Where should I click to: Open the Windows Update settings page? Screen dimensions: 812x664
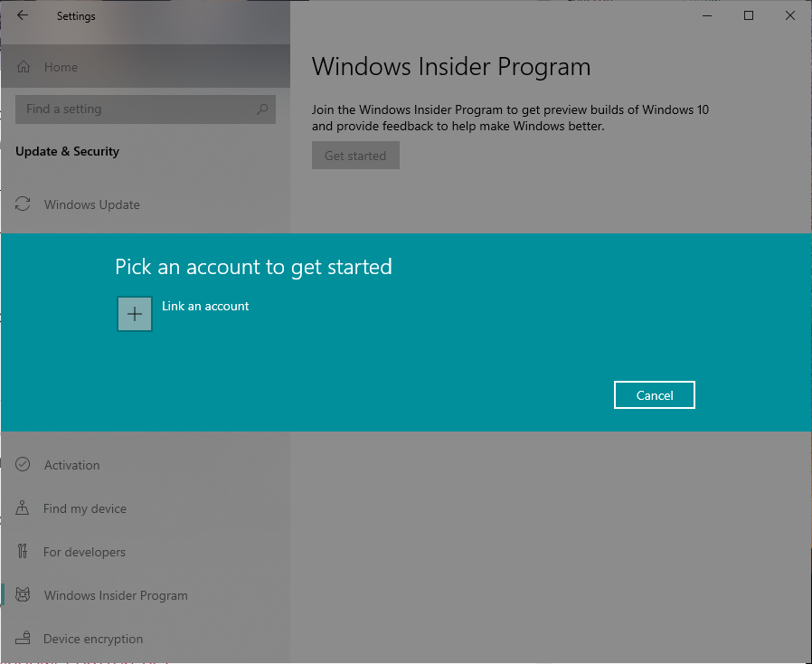(91, 204)
